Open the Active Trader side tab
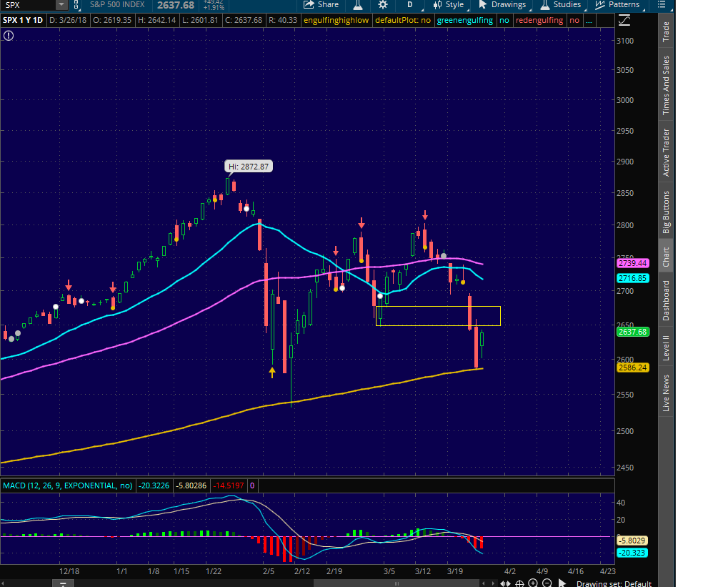The image size is (728, 587). (666, 152)
